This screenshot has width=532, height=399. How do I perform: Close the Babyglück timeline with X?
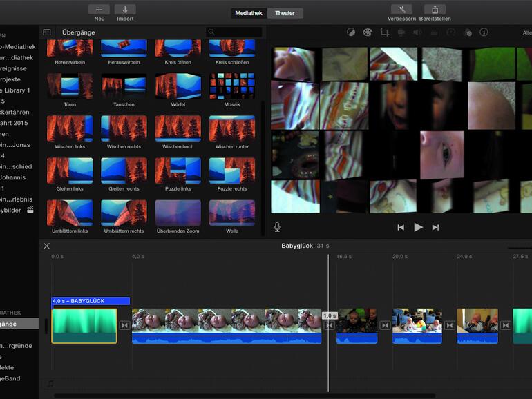47,246
